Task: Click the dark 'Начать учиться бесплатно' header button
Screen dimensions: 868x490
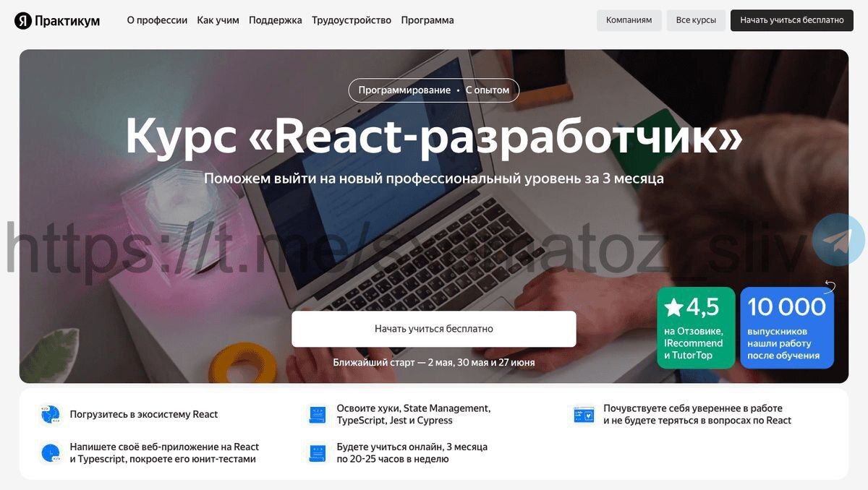Action: pyautogui.click(x=792, y=20)
